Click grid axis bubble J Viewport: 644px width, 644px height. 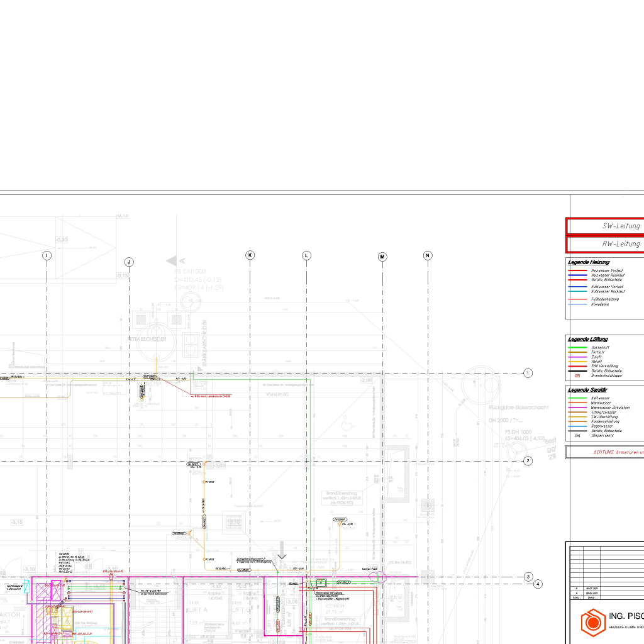[129, 262]
